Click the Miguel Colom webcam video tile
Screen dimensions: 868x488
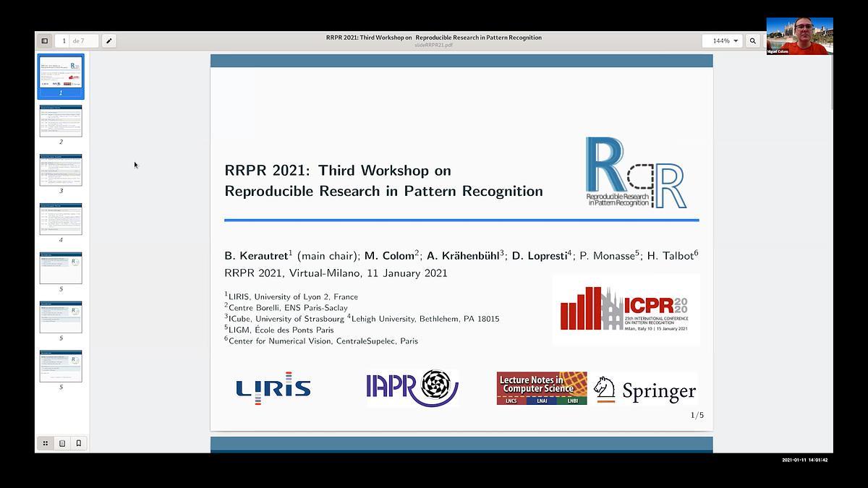pos(799,36)
